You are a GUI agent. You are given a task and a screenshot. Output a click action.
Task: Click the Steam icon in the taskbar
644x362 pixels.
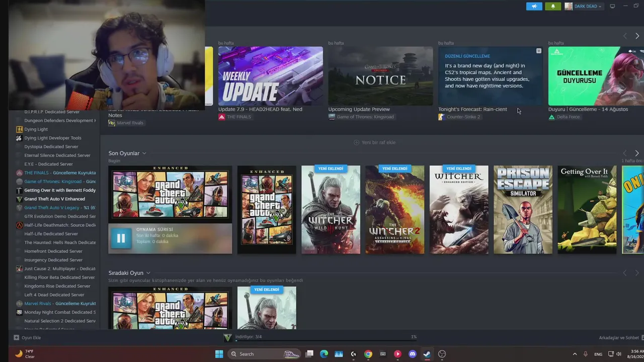[x=427, y=354]
